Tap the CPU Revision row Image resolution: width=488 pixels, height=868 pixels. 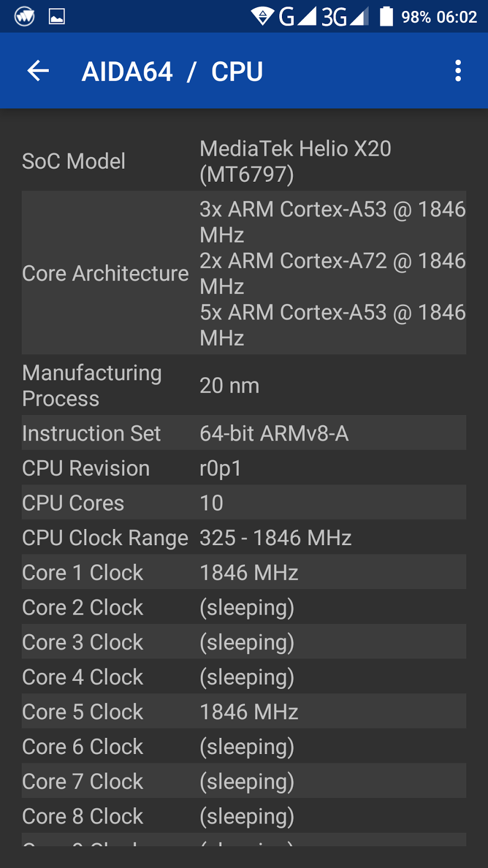[244, 468]
